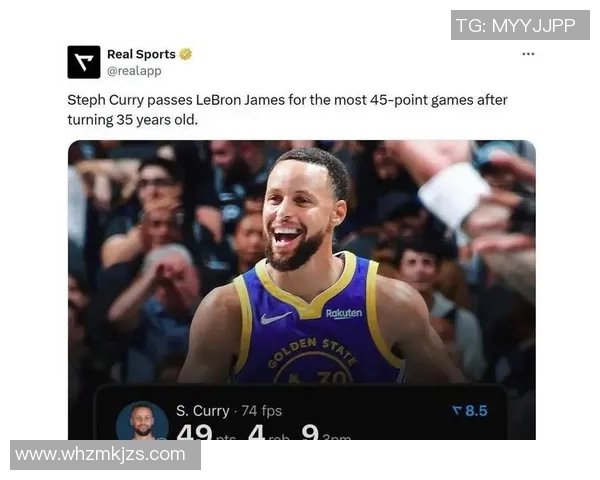Click the gold verified badge

tap(186, 54)
